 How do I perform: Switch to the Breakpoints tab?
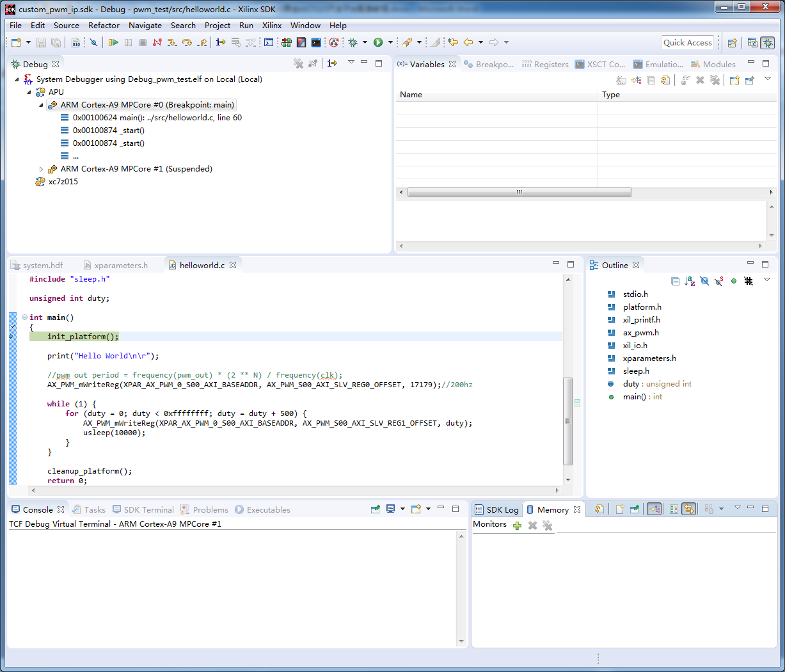click(x=489, y=64)
